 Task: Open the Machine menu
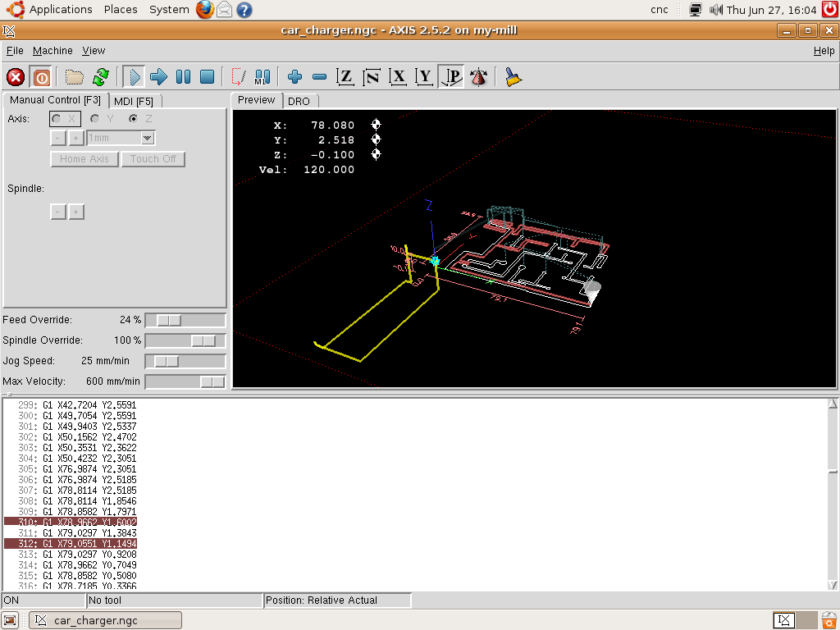[x=52, y=50]
